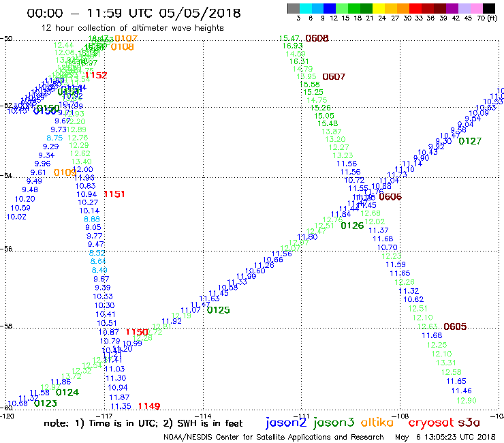
Task: Click the NOAA/NESDIS credit line
Action: click(274, 438)
